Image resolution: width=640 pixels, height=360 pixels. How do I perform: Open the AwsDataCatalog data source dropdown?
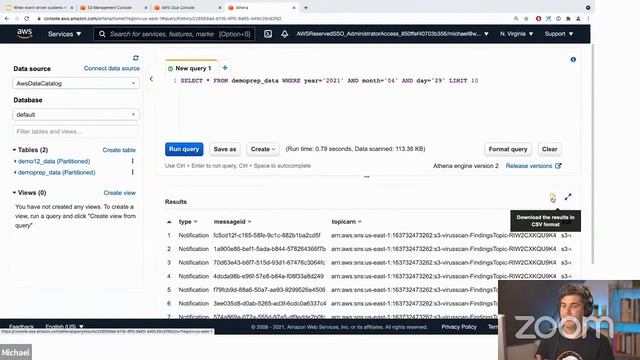pyautogui.click(x=76, y=83)
